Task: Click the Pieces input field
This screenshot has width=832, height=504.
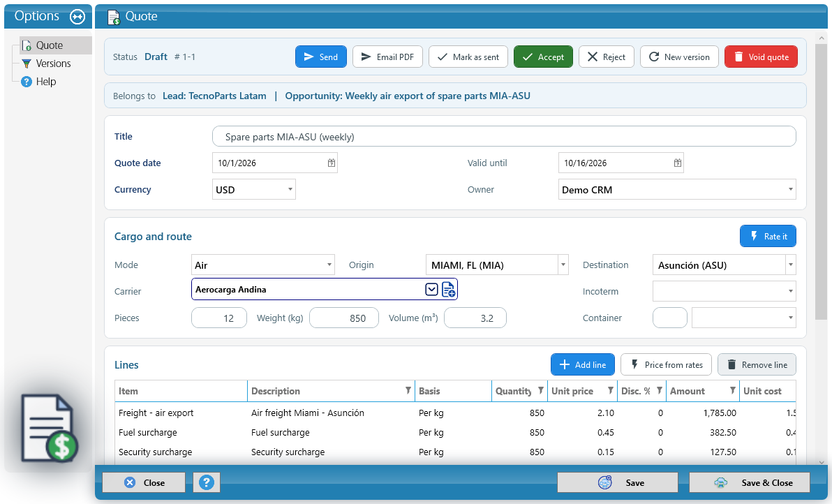Action: (x=219, y=318)
